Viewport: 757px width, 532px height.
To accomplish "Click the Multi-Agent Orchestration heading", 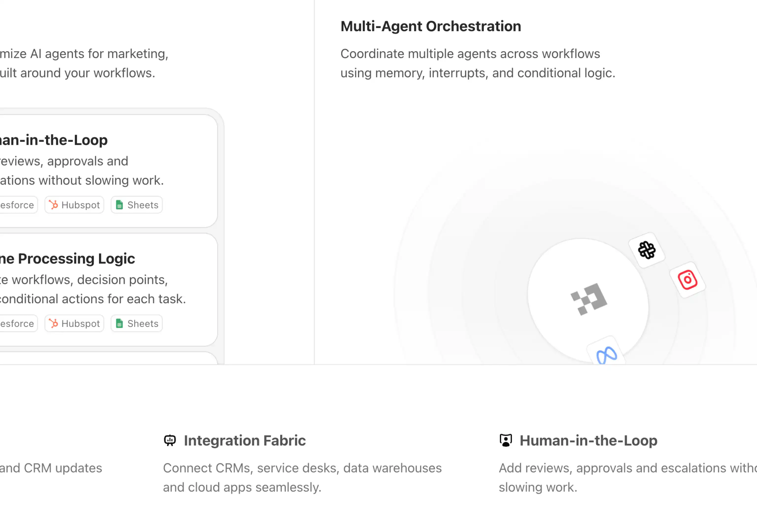I will [x=430, y=26].
